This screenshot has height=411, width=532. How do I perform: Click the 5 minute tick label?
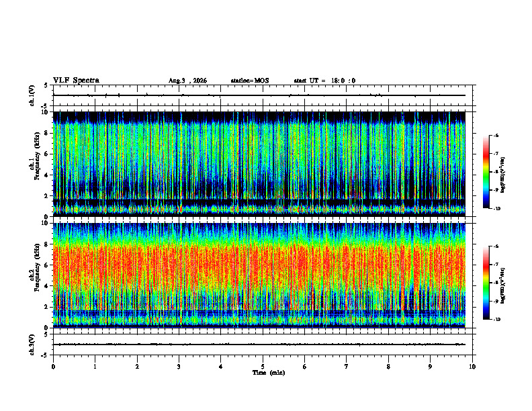(263, 367)
